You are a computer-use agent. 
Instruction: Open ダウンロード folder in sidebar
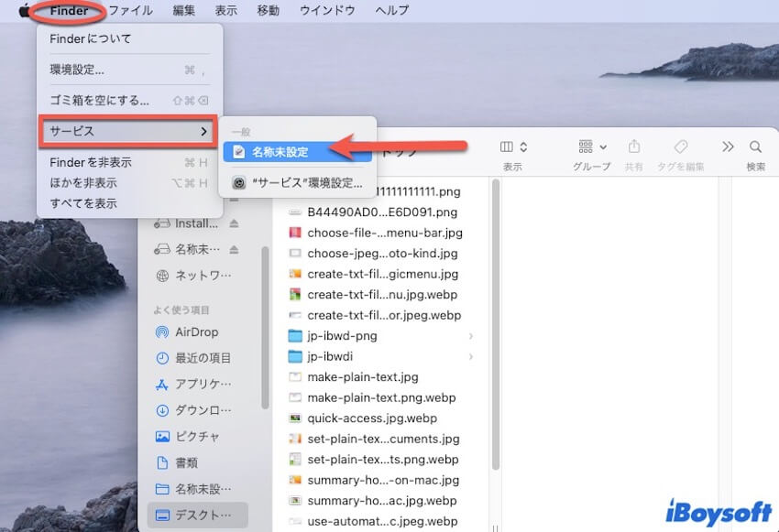click(203, 410)
